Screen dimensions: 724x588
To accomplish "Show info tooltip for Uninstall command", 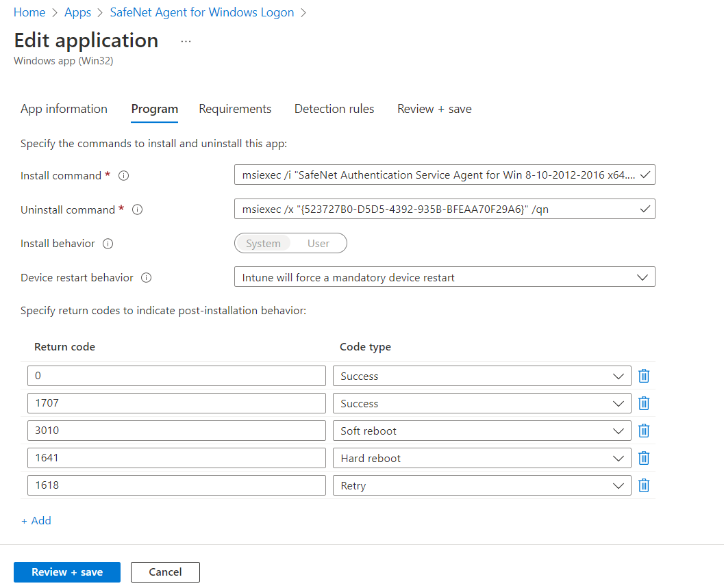I will [x=137, y=209].
